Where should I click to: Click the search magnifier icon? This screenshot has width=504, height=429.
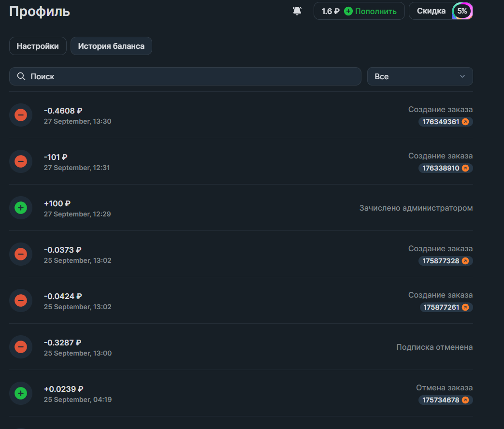(x=21, y=76)
